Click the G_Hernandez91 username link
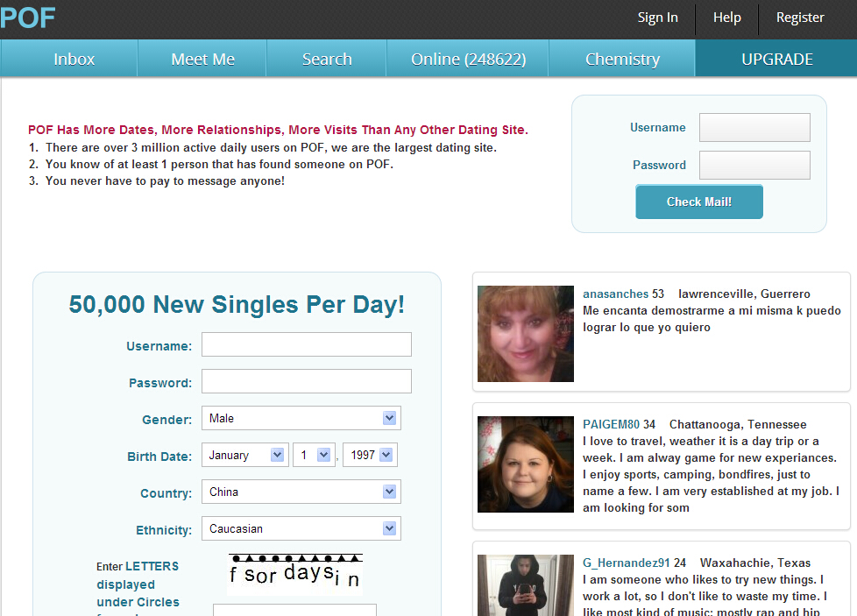The height and width of the screenshot is (616, 857). [627, 563]
